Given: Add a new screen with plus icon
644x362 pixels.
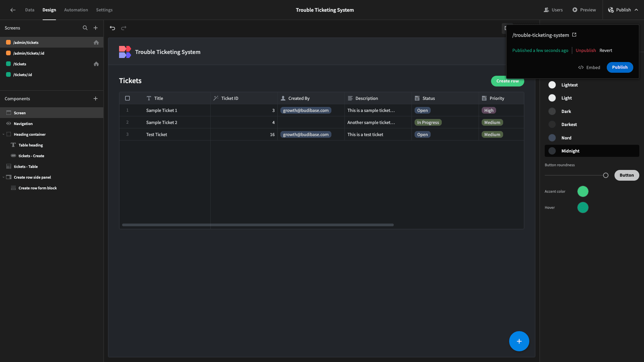Looking at the screenshot, I should (96, 28).
